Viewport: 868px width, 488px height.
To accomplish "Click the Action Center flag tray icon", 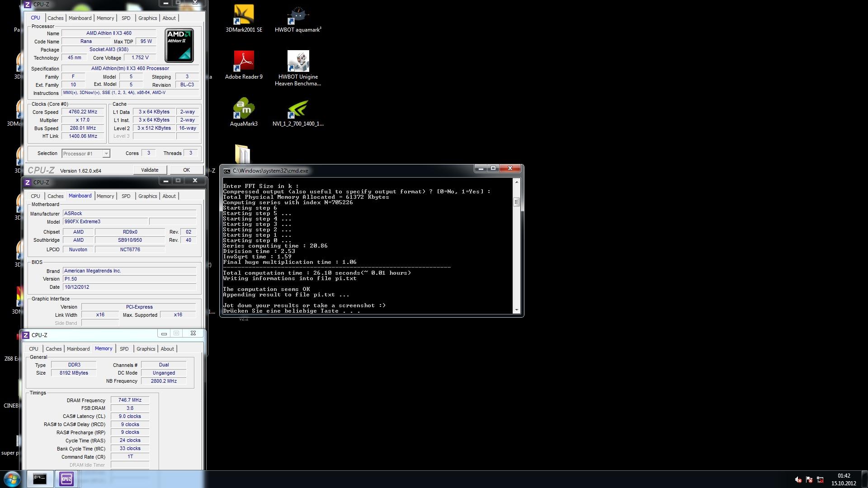I will (x=809, y=479).
